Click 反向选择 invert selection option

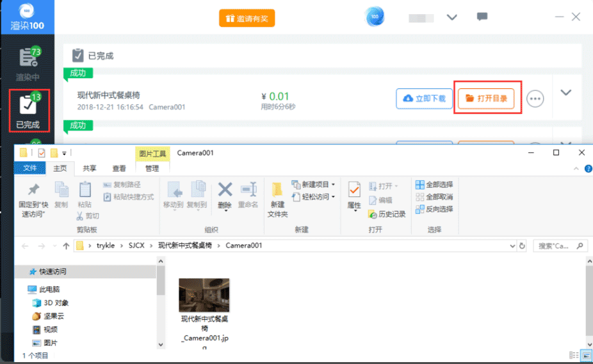pos(434,209)
